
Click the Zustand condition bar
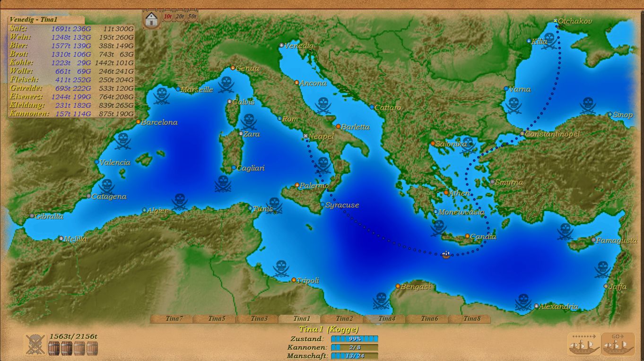click(354, 339)
